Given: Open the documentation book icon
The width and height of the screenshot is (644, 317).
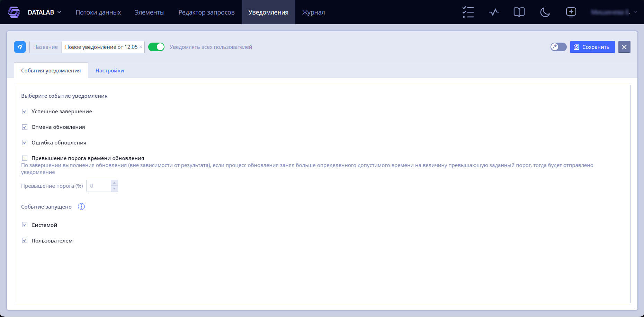Looking at the screenshot, I should (519, 12).
